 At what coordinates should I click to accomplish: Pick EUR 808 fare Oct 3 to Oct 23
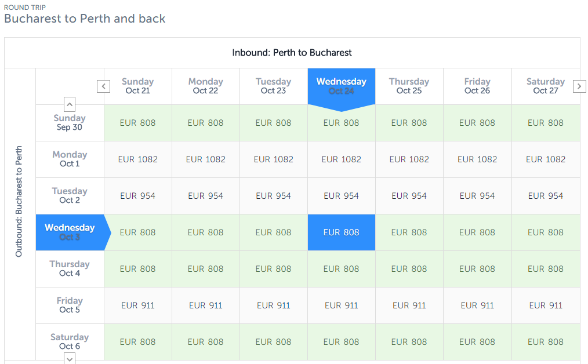273,232
